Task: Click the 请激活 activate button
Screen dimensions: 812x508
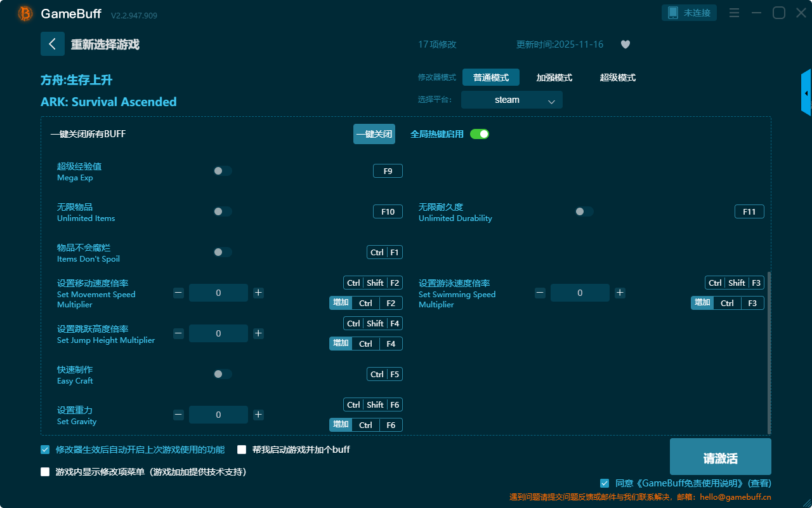Action: coord(720,457)
